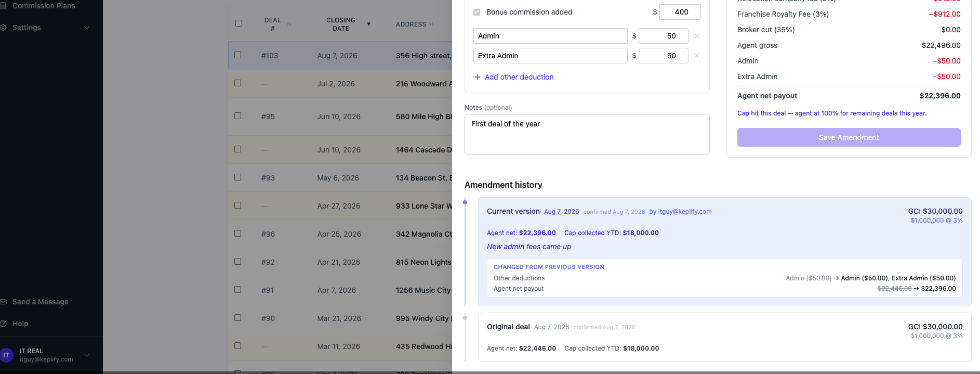Select checkbox for deal #90

tap(238, 318)
